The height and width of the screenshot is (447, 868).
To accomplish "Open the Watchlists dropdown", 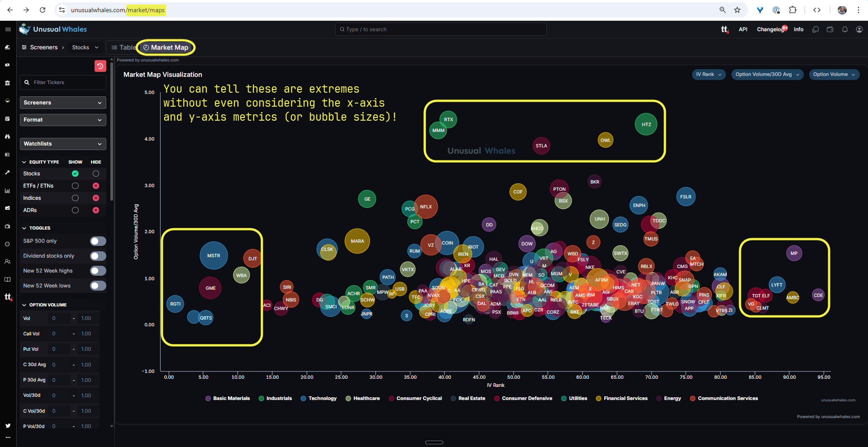I will tap(63, 144).
